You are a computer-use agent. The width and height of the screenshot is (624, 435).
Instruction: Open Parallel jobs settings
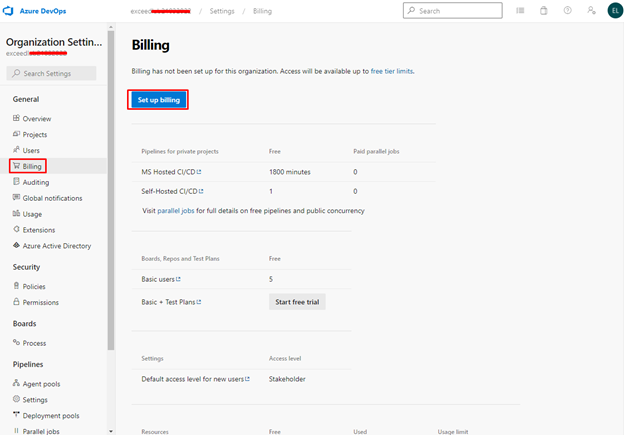click(41, 431)
